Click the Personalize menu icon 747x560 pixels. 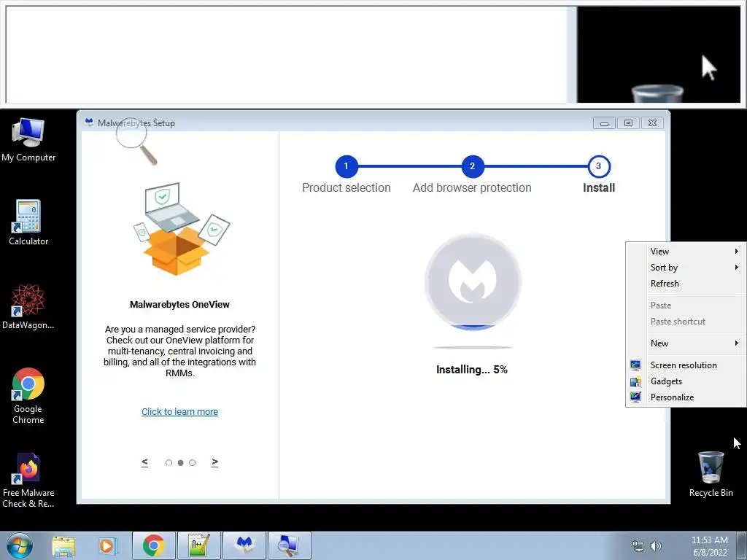pyautogui.click(x=635, y=397)
